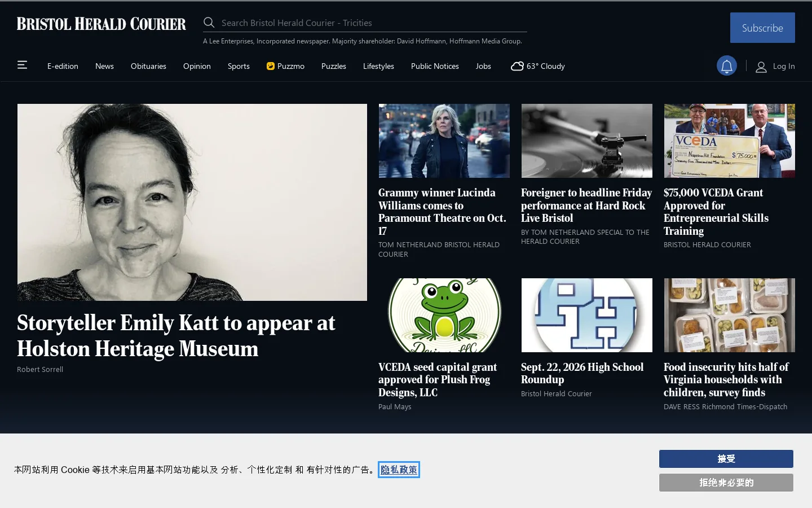Click the Puzzmo logo icon
The height and width of the screenshot is (508, 812).
click(x=271, y=66)
